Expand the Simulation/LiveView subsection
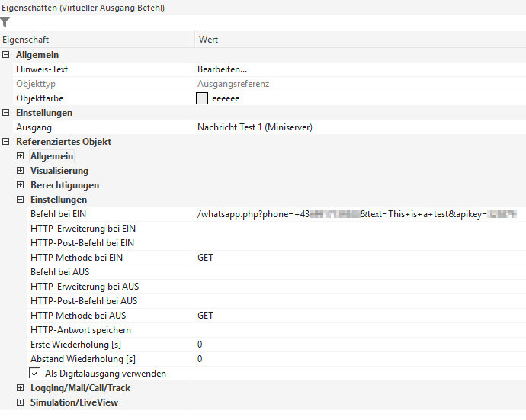526x420 pixels. [21, 402]
